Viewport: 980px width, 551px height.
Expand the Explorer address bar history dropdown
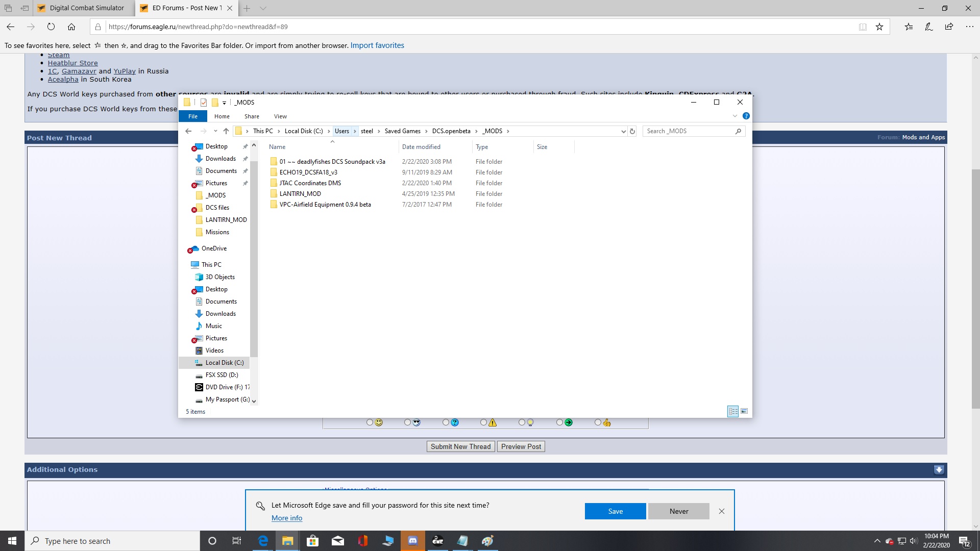pyautogui.click(x=623, y=131)
